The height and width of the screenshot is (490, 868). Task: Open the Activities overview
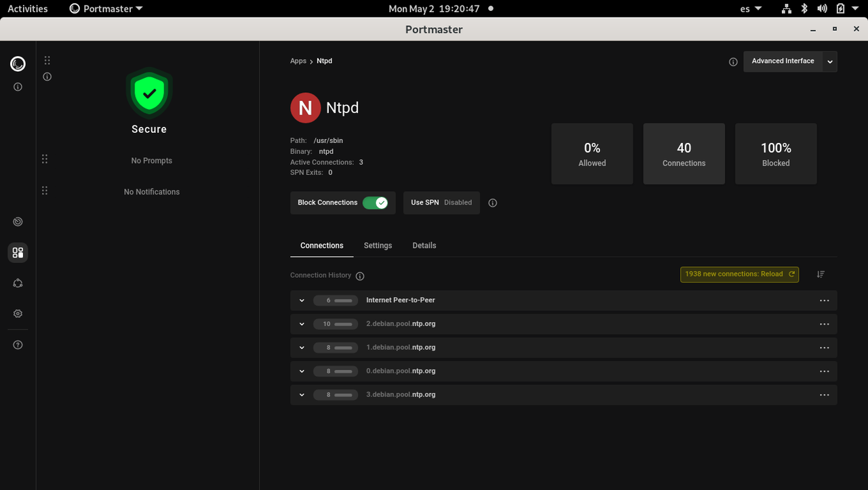(28, 9)
